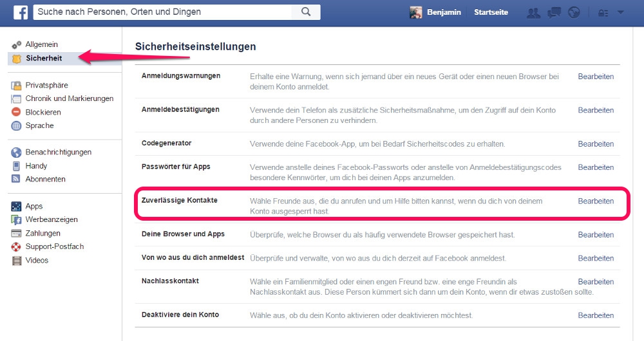644x341 pixels.
Task: Click the Sicherheitseinstellungen heading
Action: (x=196, y=47)
